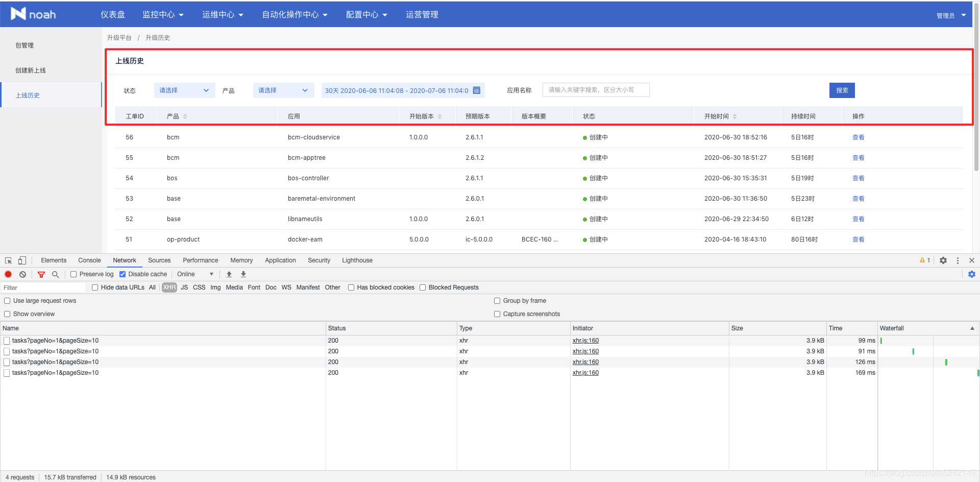This screenshot has height=482, width=980.
Task: Expand 运维中心 menu
Action: [x=223, y=15]
